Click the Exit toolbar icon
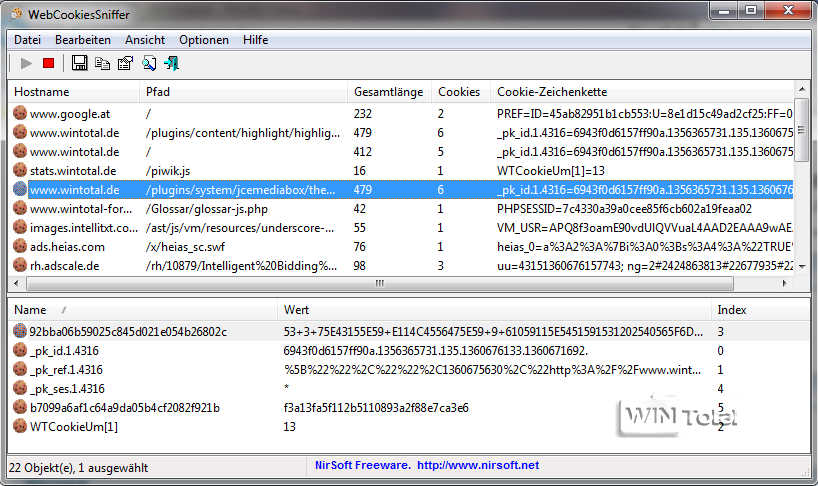Screen dimensions: 818x486 coord(172,64)
